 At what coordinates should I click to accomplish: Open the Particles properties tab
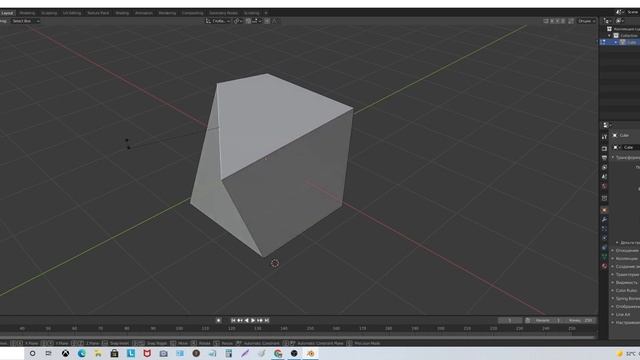[604, 229]
